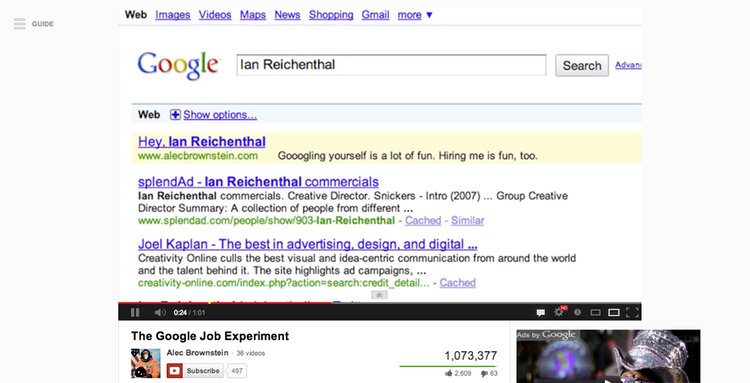Screen dimensions: 750x383
Task: Like the video with thumbs up
Action: 448,373
